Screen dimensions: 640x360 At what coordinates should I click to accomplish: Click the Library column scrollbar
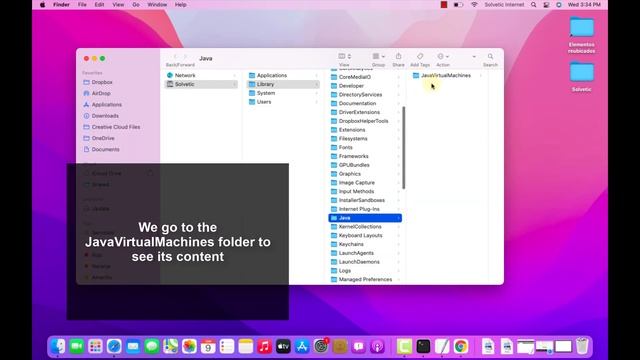pos(404,148)
